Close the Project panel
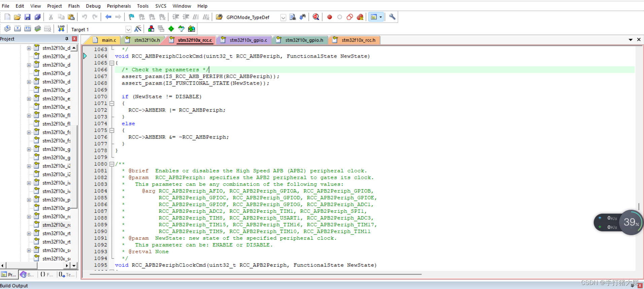The image size is (644, 289). [x=74, y=39]
